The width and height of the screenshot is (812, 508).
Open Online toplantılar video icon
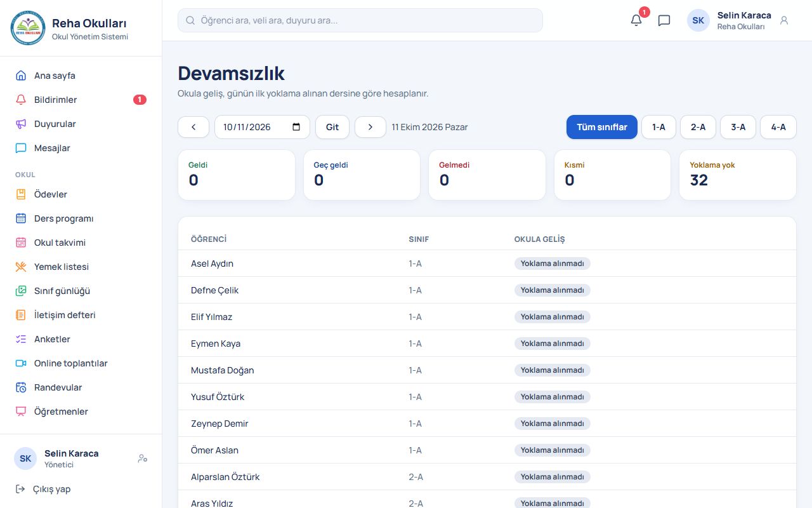[21, 363]
